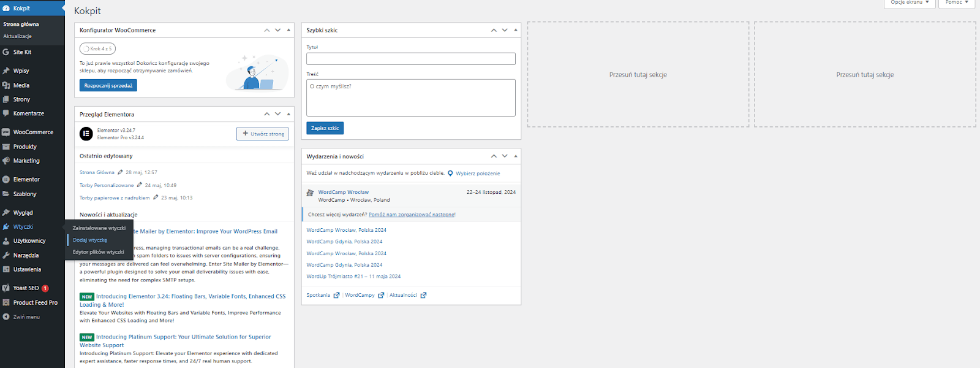The width and height of the screenshot is (980, 368).
Task: Open Media library via its sidebar icon
Action: [6, 85]
